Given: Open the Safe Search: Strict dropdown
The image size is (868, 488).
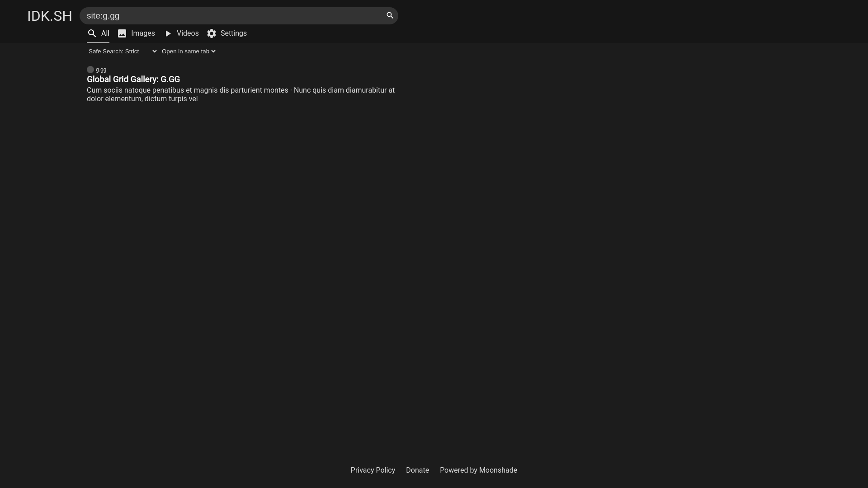Looking at the screenshot, I should coord(123,52).
